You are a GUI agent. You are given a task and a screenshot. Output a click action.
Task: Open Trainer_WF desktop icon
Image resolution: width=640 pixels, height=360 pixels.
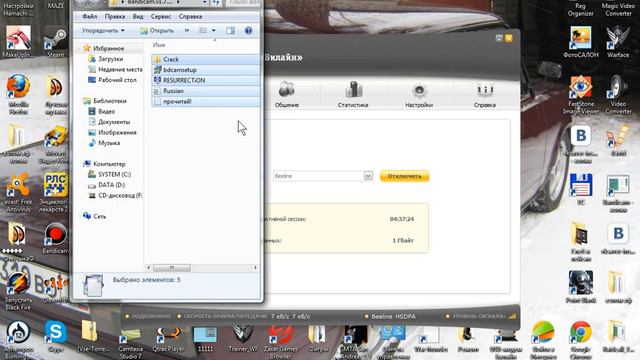243,339
